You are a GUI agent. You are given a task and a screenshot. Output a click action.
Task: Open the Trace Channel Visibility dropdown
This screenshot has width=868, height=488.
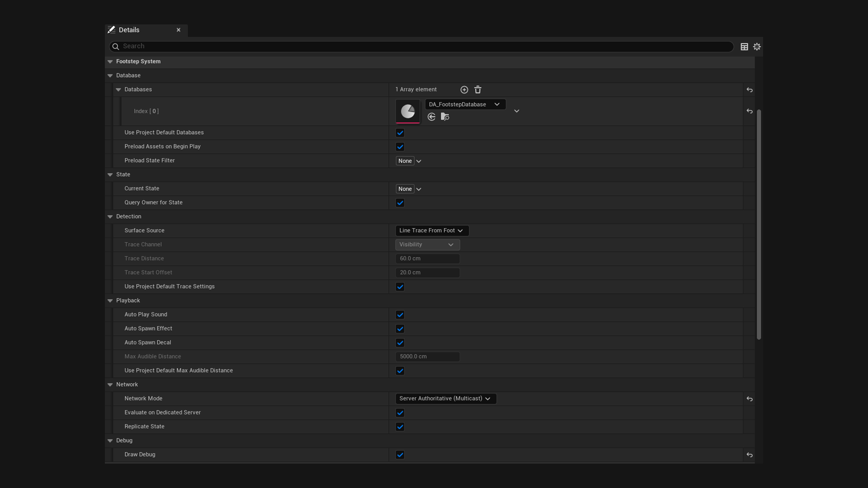(x=427, y=245)
